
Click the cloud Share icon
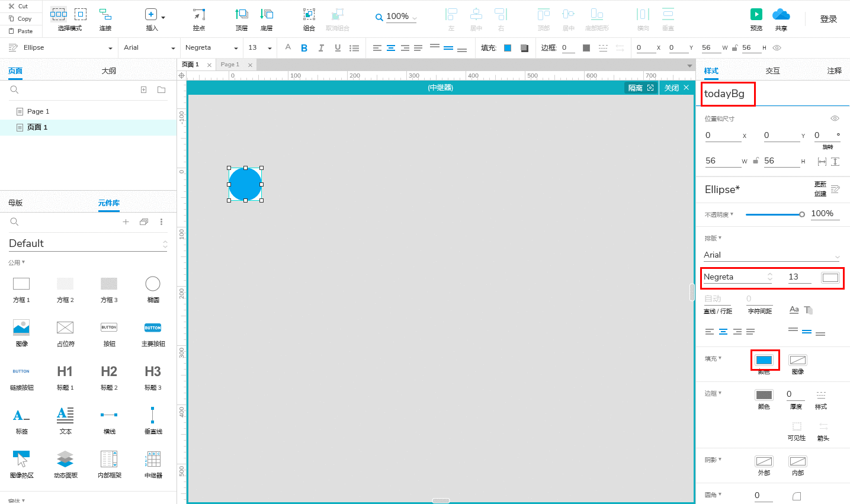pyautogui.click(x=781, y=14)
